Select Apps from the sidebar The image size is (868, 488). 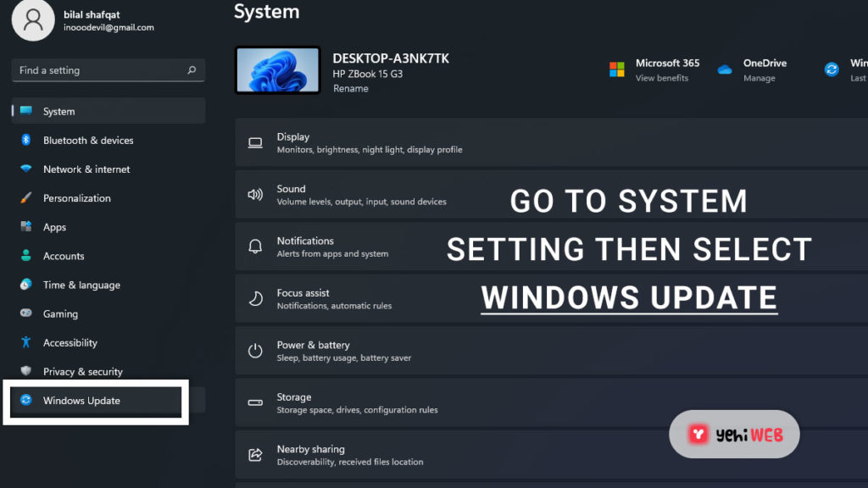pyautogui.click(x=54, y=227)
